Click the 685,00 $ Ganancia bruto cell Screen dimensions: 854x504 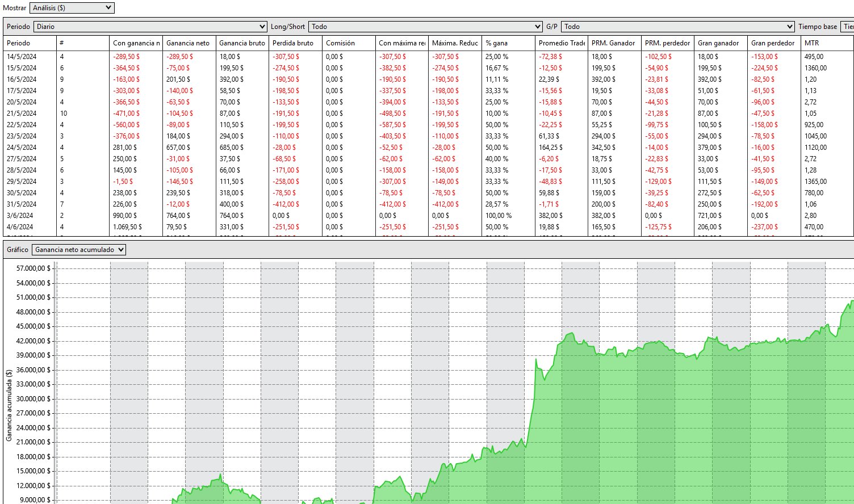(242, 148)
